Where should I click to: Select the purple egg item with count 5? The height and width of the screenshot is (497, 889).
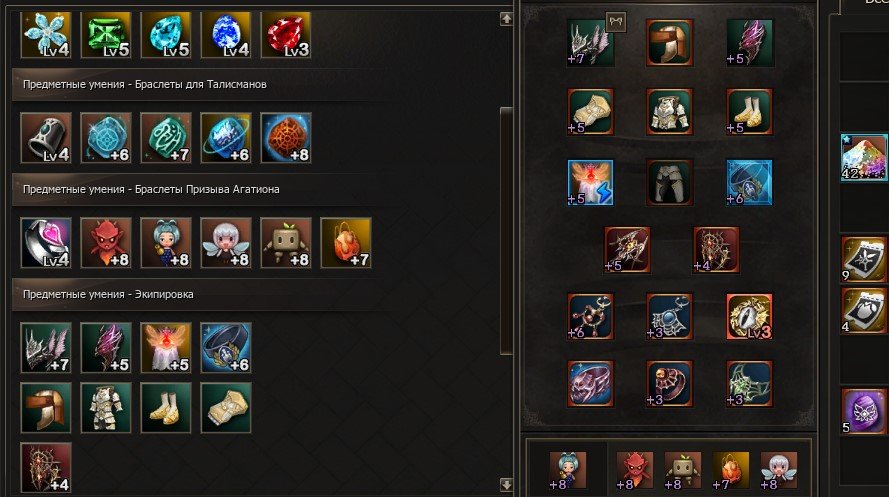pyautogui.click(x=863, y=411)
